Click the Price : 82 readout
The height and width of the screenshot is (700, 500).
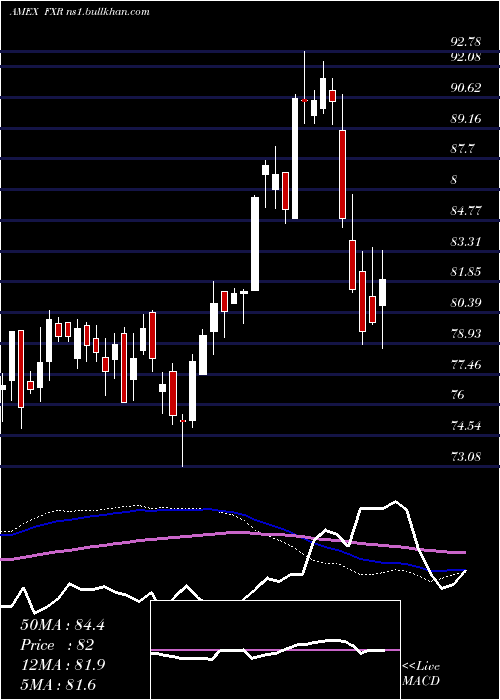(57, 645)
